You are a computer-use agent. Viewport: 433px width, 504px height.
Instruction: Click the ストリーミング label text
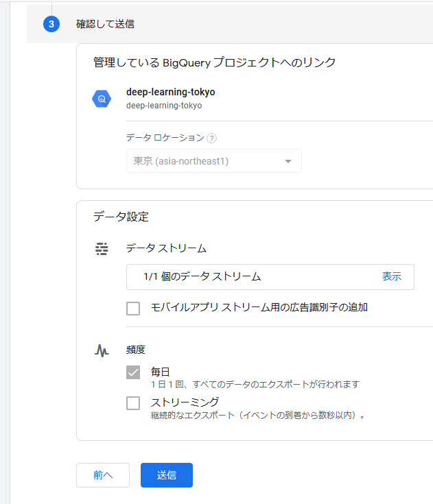pyautogui.click(x=185, y=402)
